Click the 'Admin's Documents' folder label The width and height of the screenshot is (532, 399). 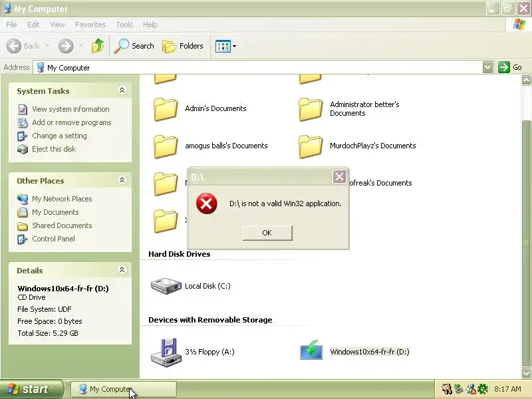[215, 108]
